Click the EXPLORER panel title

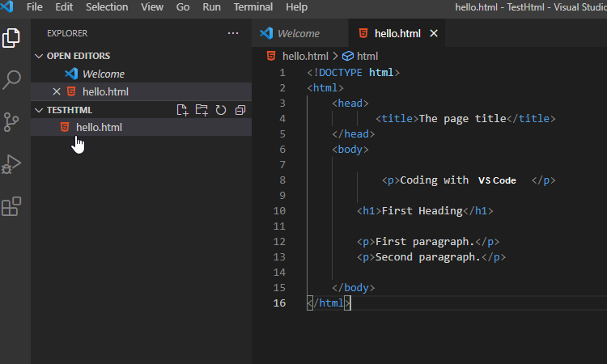pyautogui.click(x=67, y=33)
